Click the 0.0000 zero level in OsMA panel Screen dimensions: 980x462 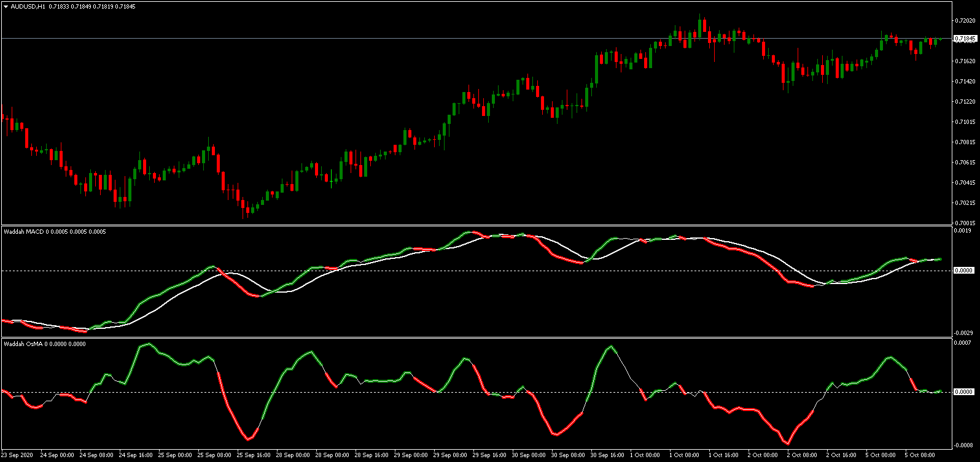[963, 392]
